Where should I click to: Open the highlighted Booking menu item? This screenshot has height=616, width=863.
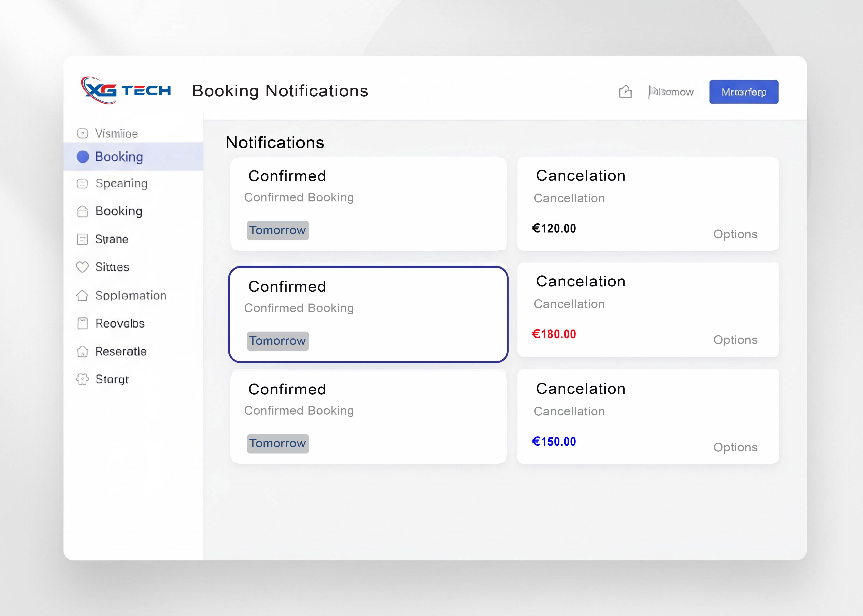133,157
